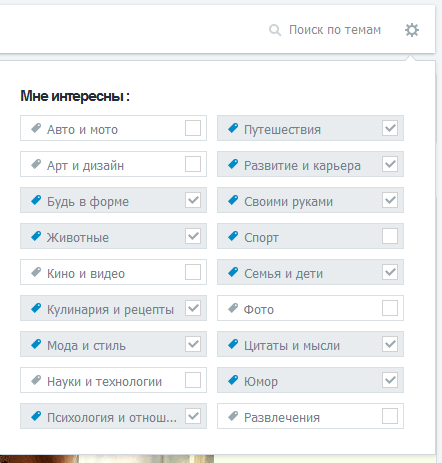This screenshot has height=463, width=442.
Task: Uncheck the Психология и отнош... checkbox
Action: (x=193, y=416)
